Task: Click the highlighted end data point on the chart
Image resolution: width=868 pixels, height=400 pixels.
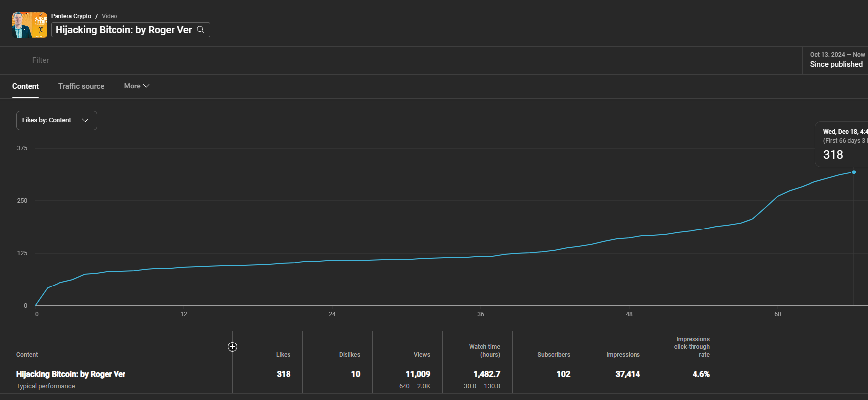Action: point(854,172)
